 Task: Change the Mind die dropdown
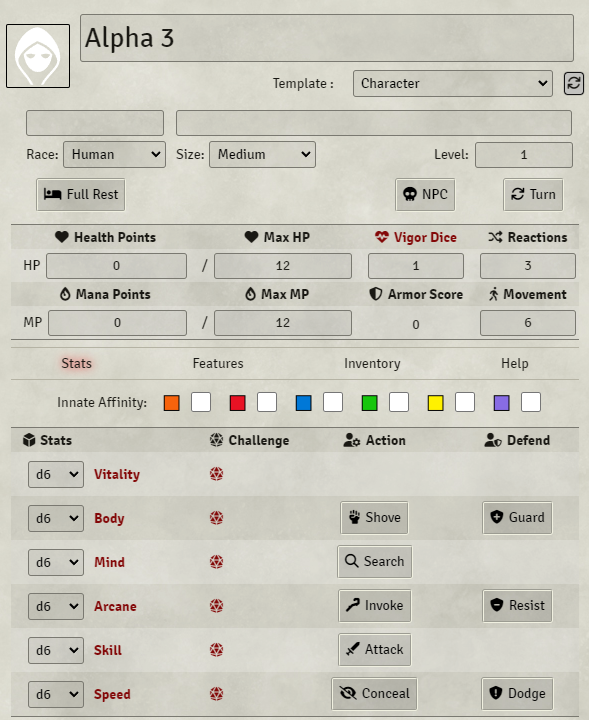click(56, 562)
